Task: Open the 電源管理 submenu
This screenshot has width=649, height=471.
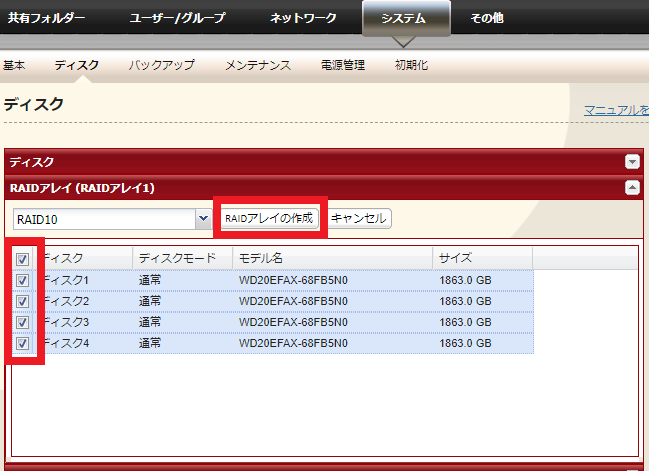Action: 342,65
